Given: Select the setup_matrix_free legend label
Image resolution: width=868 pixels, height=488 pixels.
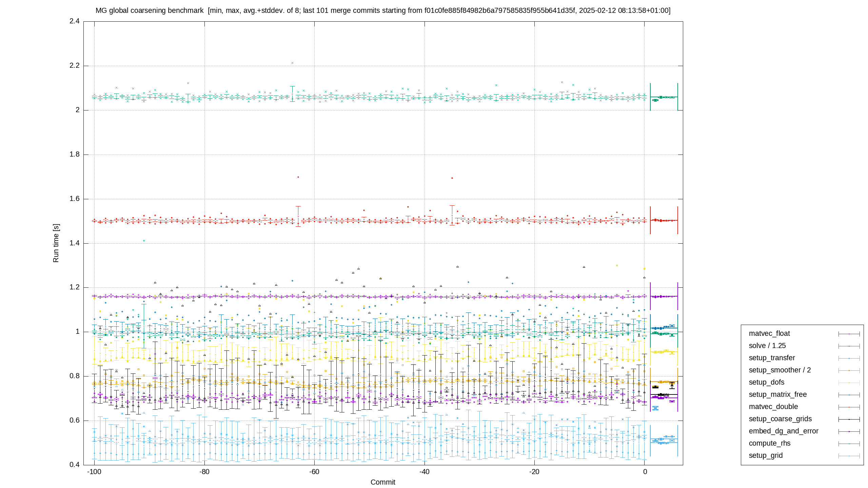Looking at the screenshot, I should tap(777, 394).
